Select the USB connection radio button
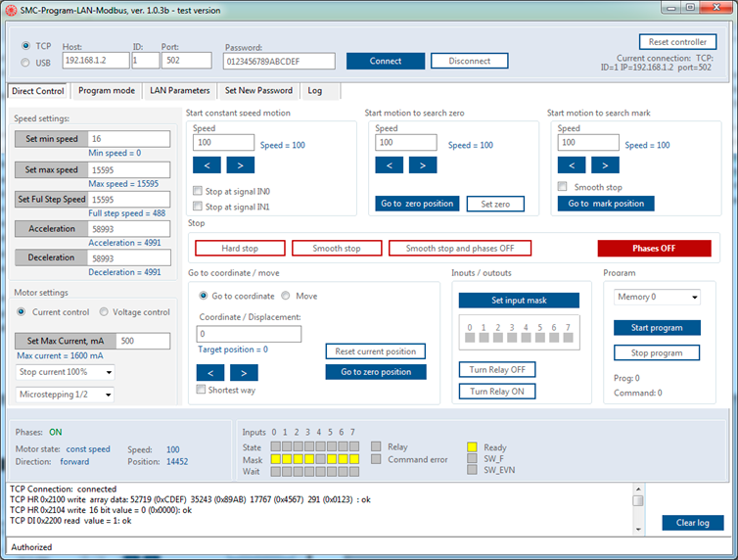Image resolution: width=738 pixels, height=560 pixels. (26, 63)
